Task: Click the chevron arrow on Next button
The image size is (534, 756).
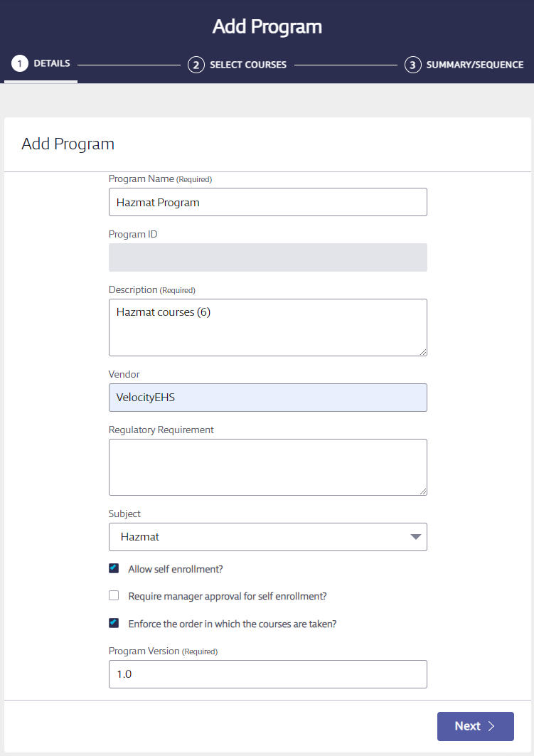Action: click(x=491, y=726)
